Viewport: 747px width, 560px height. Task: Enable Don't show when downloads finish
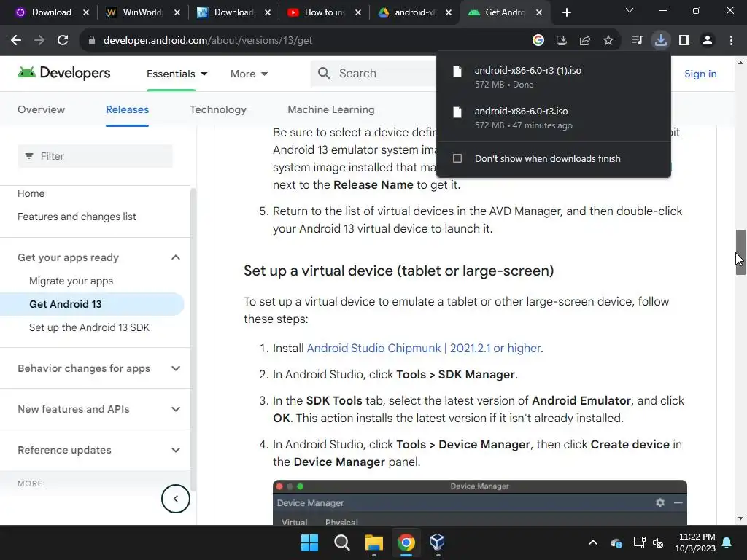tap(457, 158)
